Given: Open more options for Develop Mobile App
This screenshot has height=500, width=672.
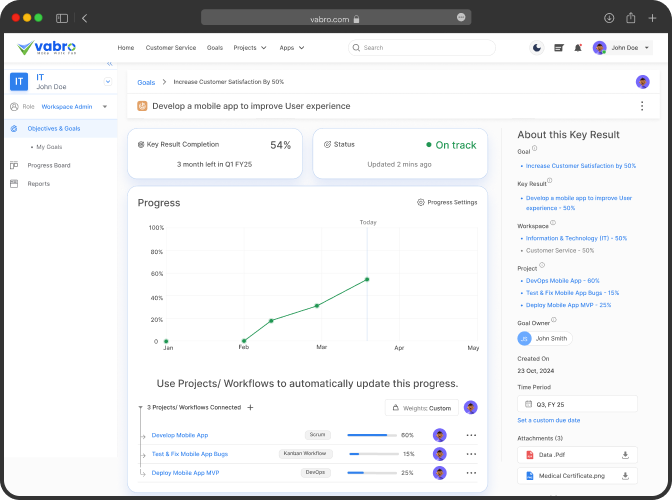Looking at the screenshot, I should click(471, 435).
